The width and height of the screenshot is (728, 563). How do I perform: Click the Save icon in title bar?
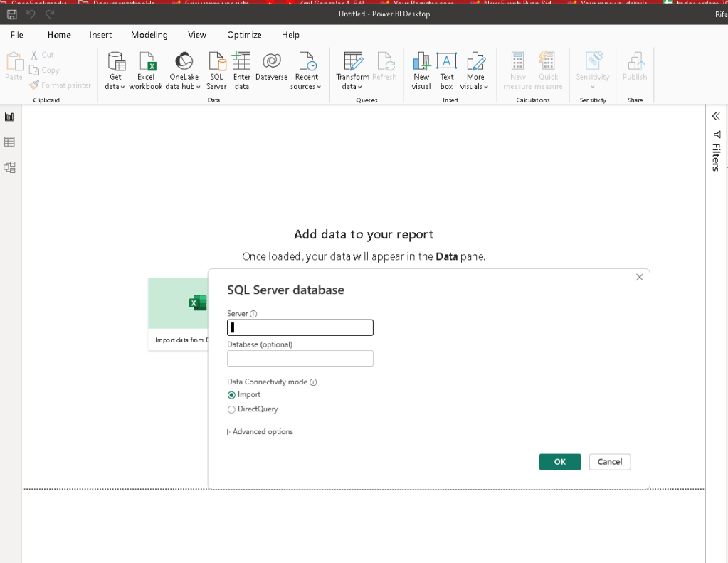coord(12,14)
